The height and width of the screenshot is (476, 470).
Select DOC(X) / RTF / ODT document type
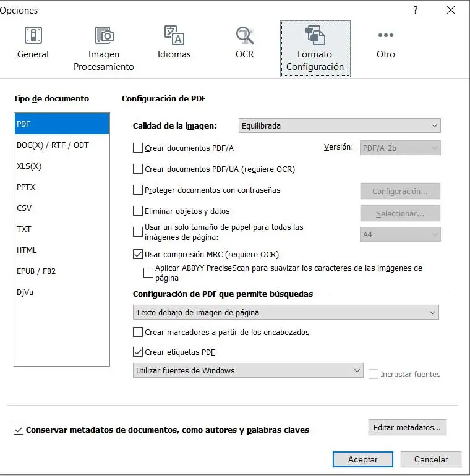pyautogui.click(x=62, y=145)
